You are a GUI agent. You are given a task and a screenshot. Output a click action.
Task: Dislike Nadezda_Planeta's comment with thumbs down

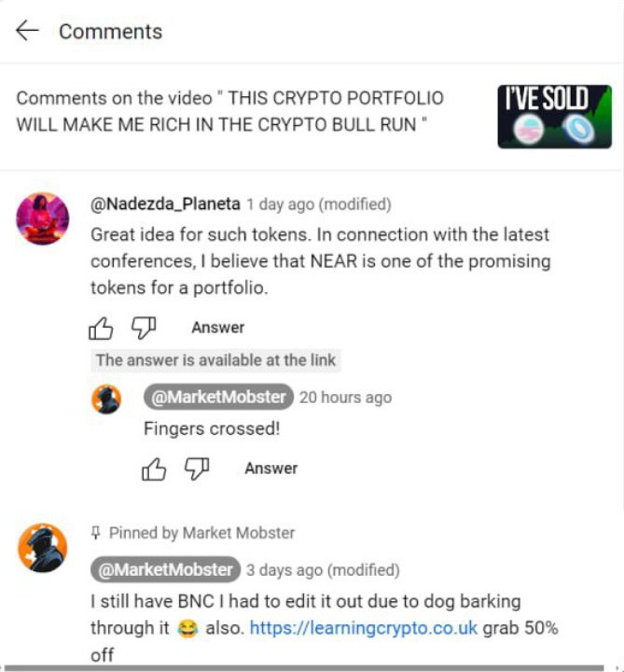tap(144, 329)
